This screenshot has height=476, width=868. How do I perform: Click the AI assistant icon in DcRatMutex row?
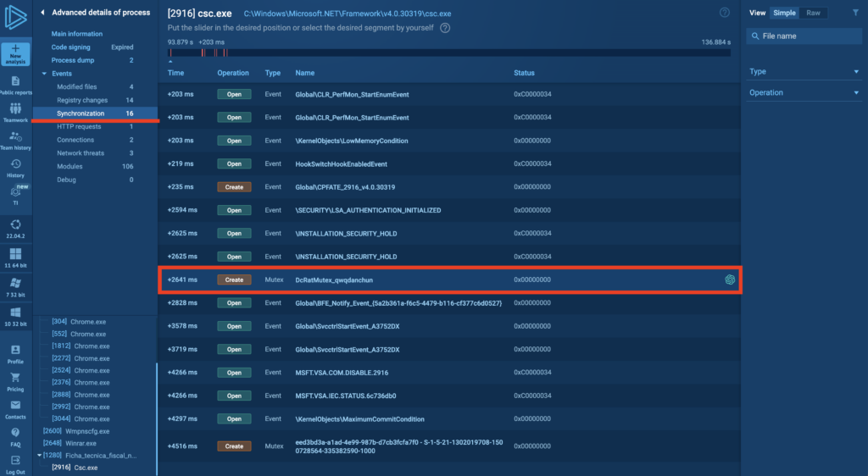coord(729,280)
